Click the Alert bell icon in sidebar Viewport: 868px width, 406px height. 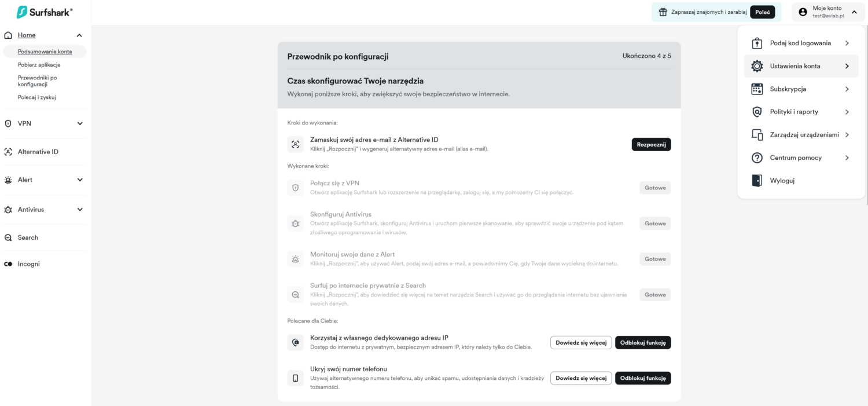[8, 180]
